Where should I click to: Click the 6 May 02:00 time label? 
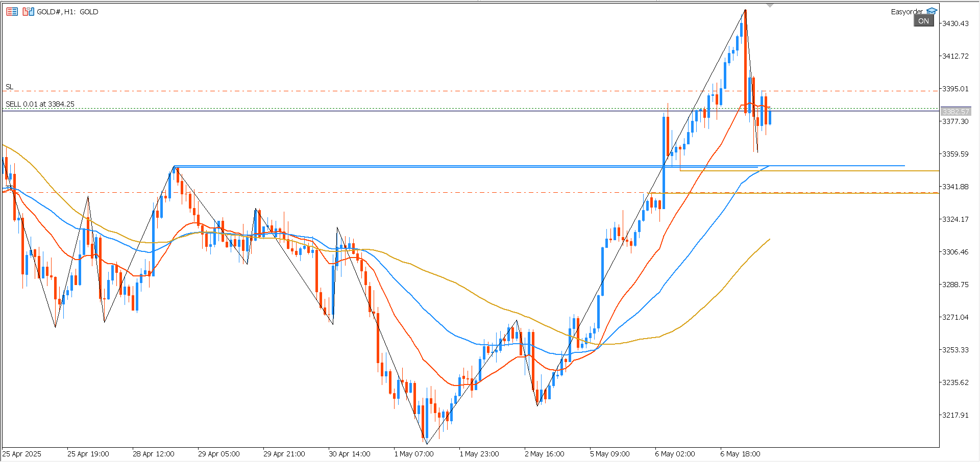pyautogui.click(x=675, y=454)
